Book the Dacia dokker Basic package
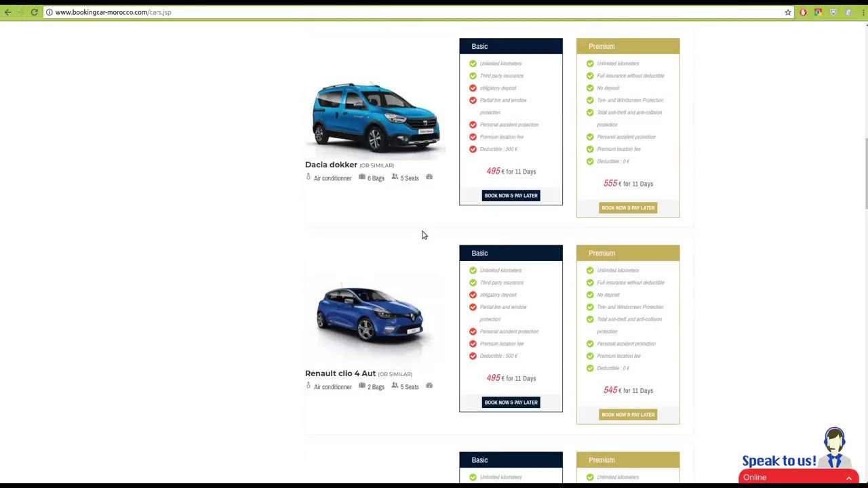Image resolution: width=868 pixels, height=488 pixels. (x=511, y=195)
